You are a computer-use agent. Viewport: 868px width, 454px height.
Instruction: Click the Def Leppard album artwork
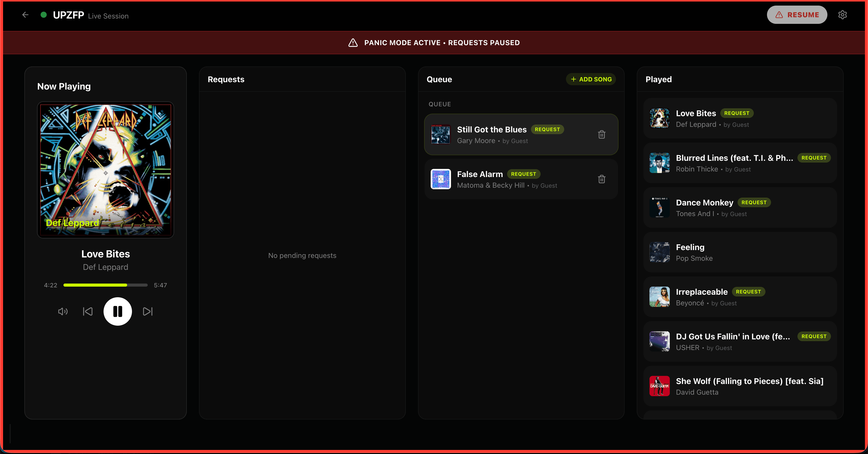tap(106, 169)
